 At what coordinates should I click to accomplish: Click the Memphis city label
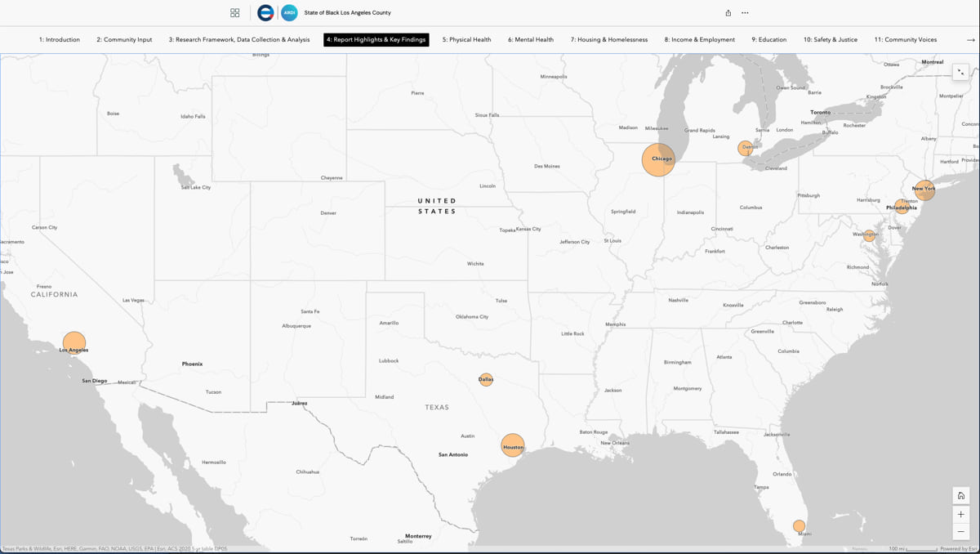(x=616, y=324)
